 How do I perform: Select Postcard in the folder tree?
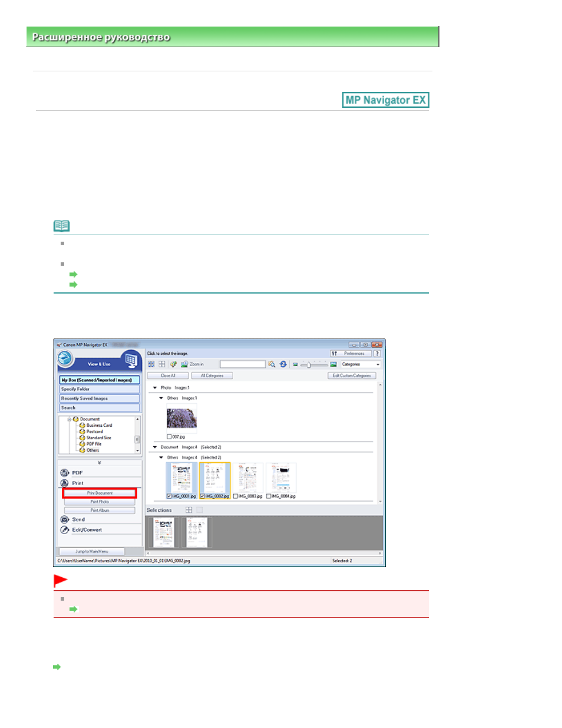point(94,431)
